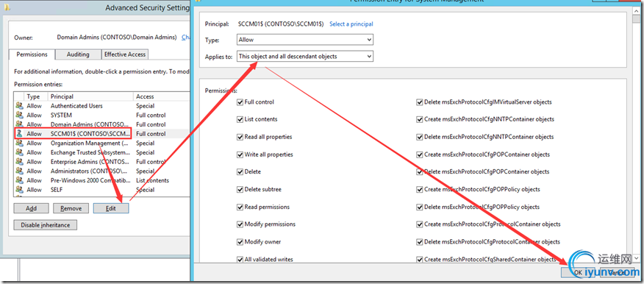644x284 pixels.
Task: Click the SCCM01$ computer account icon
Action: 19,134
